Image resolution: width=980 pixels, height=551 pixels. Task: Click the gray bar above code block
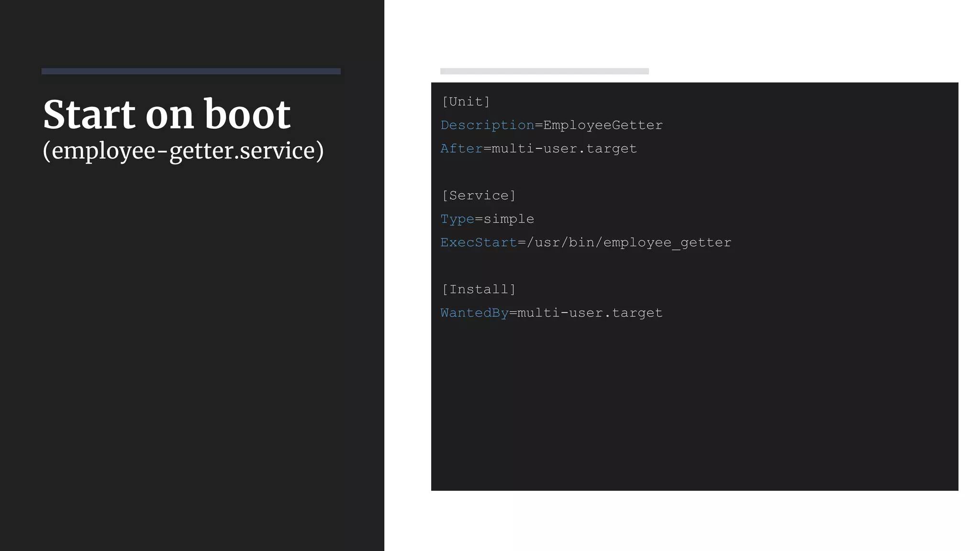tap(544, 71)
